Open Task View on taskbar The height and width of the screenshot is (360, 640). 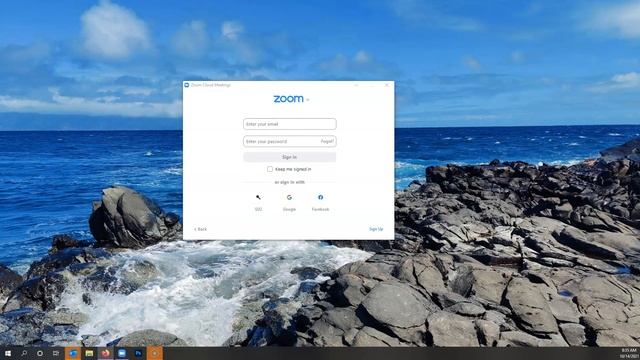(56, 353)
